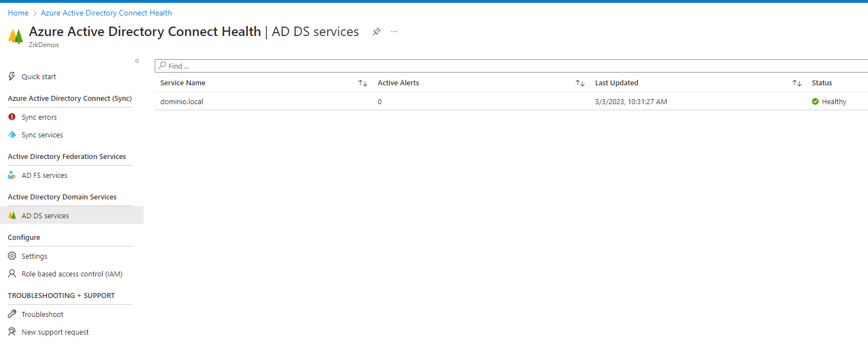Screen dimensions: 868x349
Task: Open the dominio.local service
Action: (x=182, y=101)
